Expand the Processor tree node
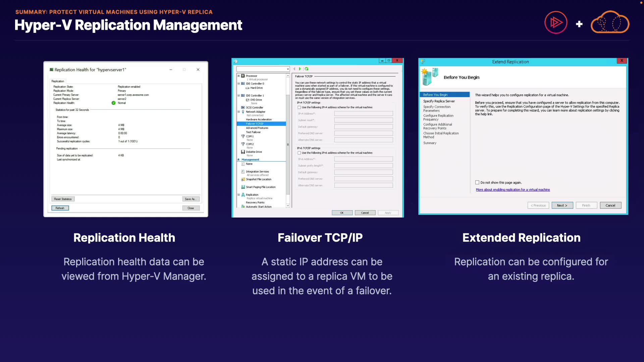The image size is (644, 362). 239,76
